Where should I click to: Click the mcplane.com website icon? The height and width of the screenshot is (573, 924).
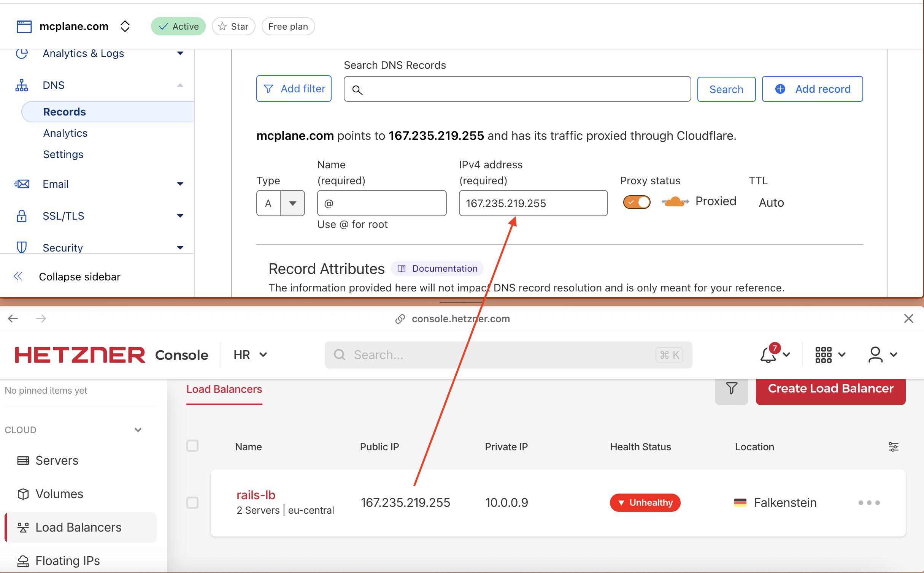pos(24,27)
